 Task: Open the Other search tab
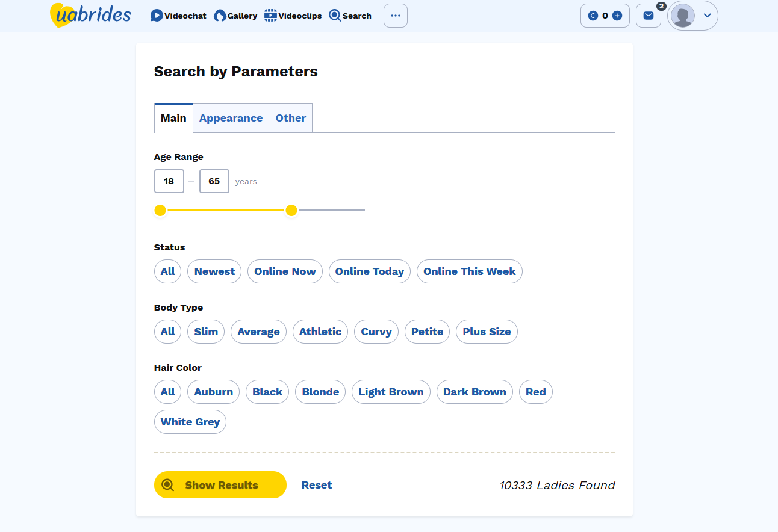click(290, 118)
